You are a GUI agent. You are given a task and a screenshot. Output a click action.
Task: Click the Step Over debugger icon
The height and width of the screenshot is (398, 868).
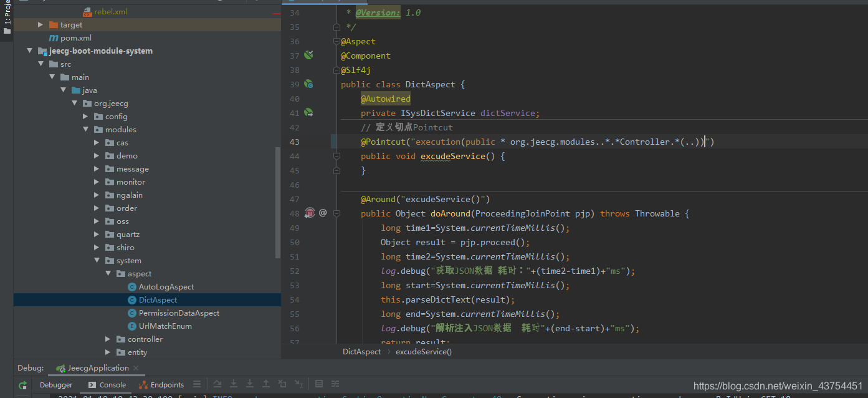(x=217, y=384)
